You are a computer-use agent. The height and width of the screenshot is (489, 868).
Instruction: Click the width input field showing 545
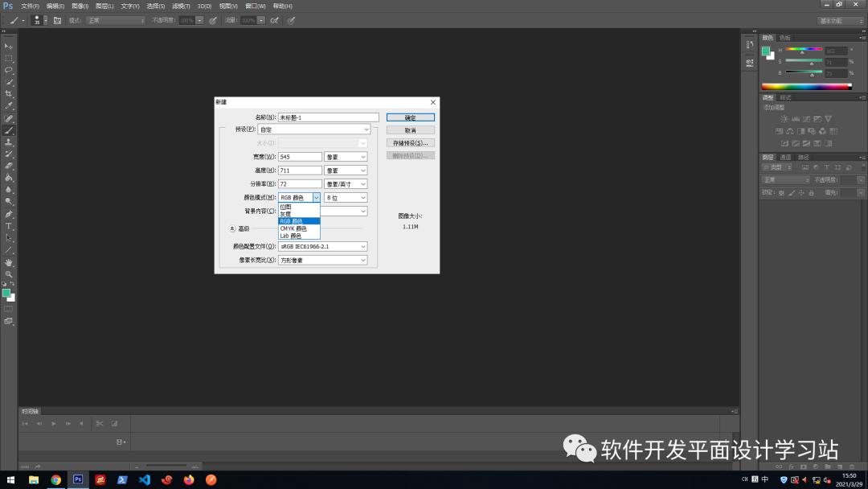pos(299,156)
